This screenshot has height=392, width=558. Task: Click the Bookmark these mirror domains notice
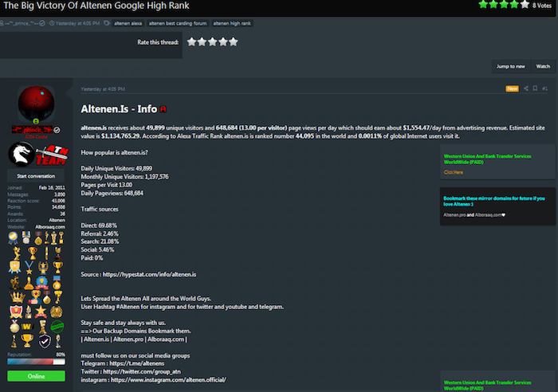click(x=494, y=202)
